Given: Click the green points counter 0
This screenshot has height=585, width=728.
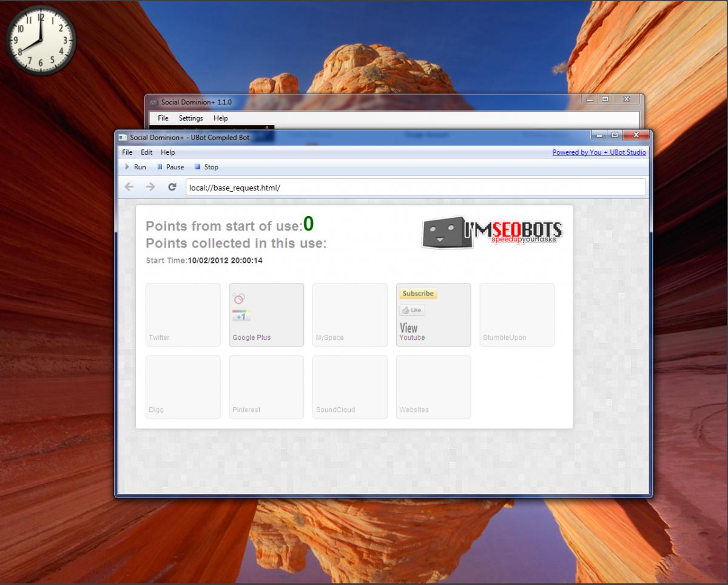Looking at the screenshot, I should click(309, 224).
